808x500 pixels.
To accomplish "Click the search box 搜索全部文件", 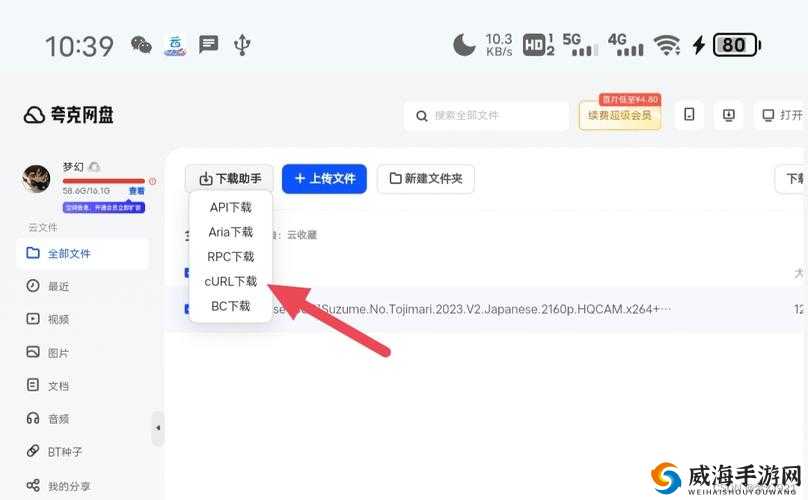I will click(486, 115).
